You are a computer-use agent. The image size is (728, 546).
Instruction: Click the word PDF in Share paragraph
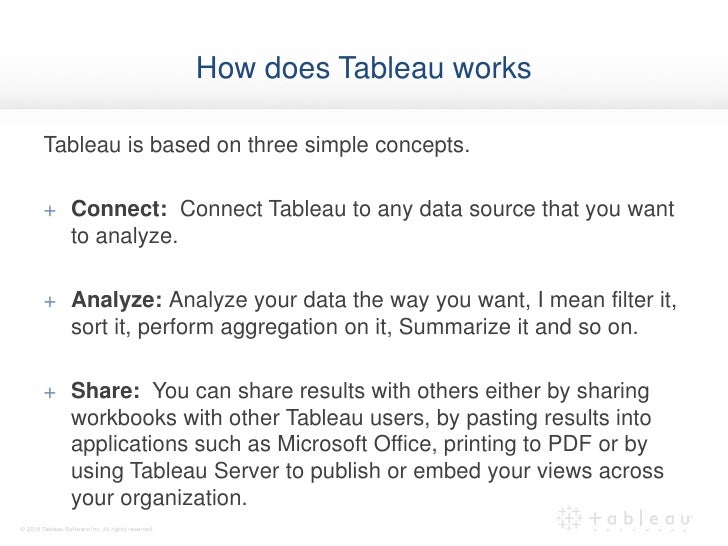(x=569, y=443)
